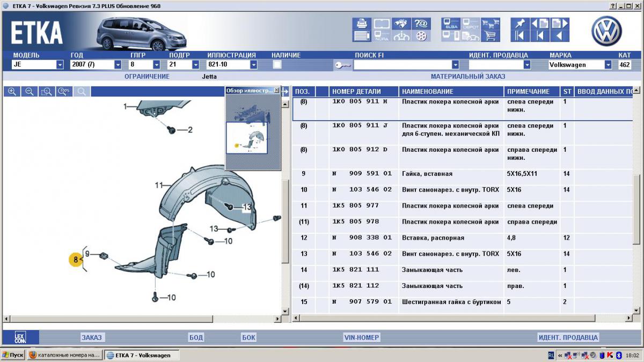The height and width of the screenshot is (362, 644).
Task: Close the Обзор иллюстр. overview panel
Action: pyautogui.click(x=276, y=91)
